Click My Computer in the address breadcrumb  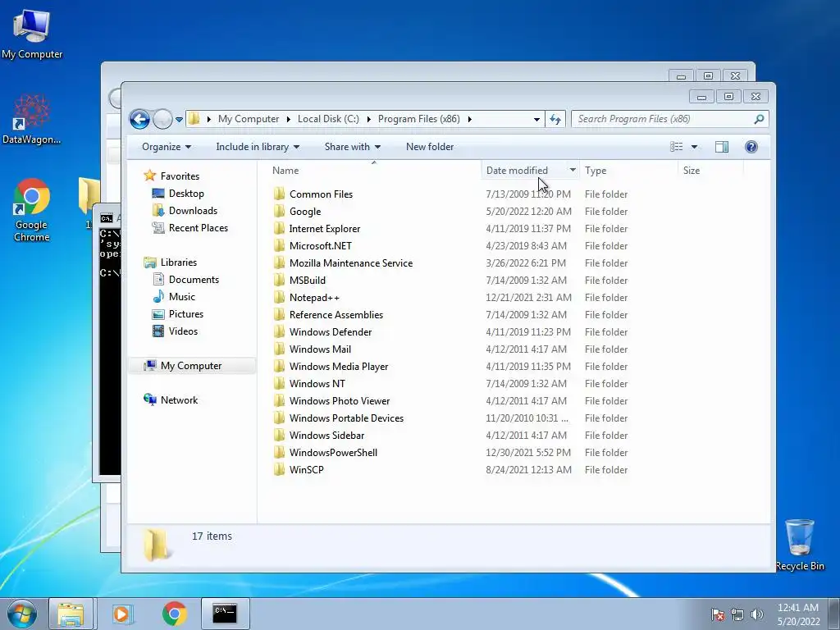tap(249, 119)
